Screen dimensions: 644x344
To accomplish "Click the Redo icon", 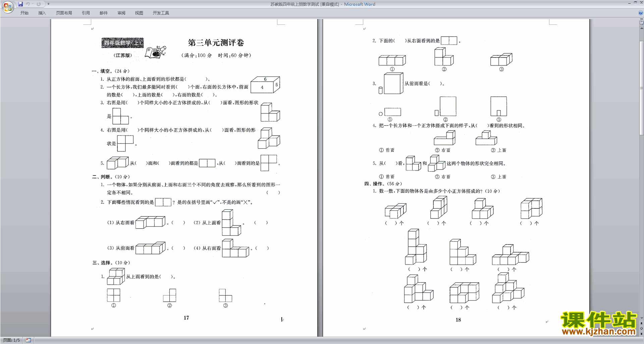I will tap(39, 4).
